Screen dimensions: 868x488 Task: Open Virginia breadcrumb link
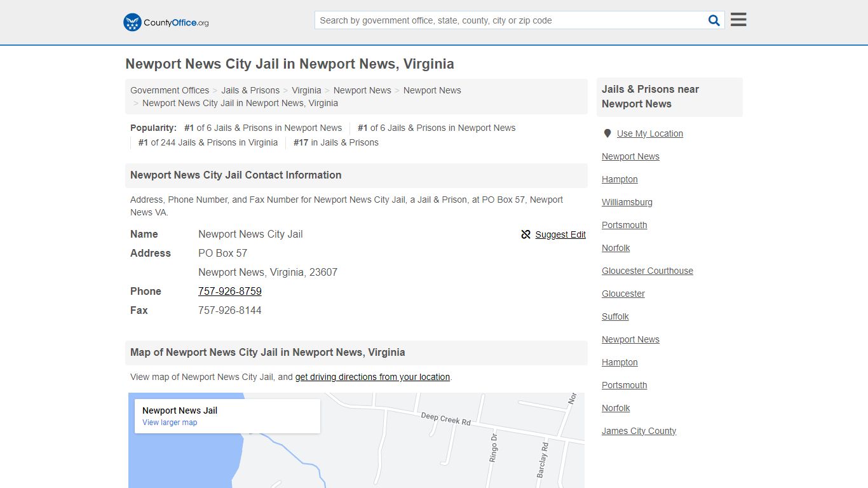pos(306,90)
